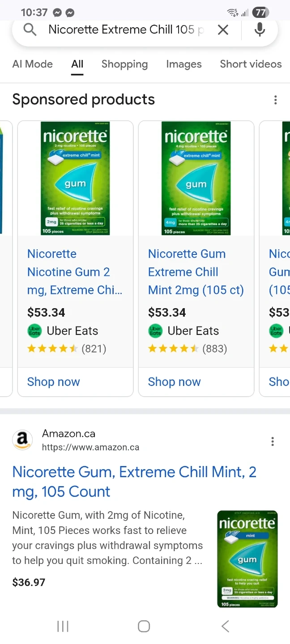Screen dimensions: 290x644
Task: Tap the Amazon.ca favicon logo
Action: pyautogui.click(x=22, y=440)
